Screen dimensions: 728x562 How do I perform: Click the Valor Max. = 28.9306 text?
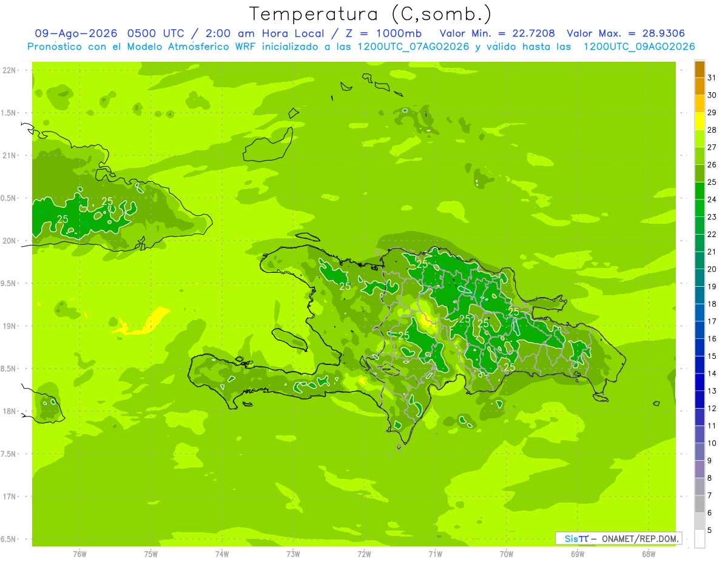tap(626, 33)
